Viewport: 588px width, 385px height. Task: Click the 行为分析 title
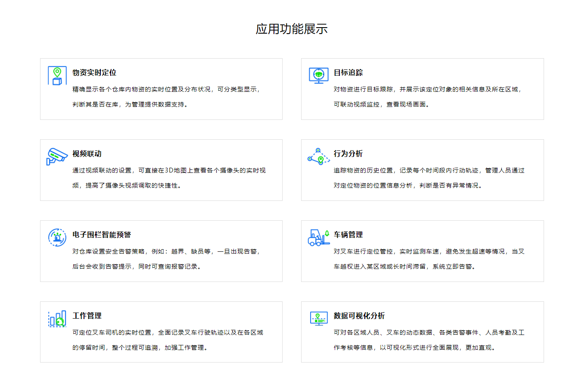click(348, 154)
